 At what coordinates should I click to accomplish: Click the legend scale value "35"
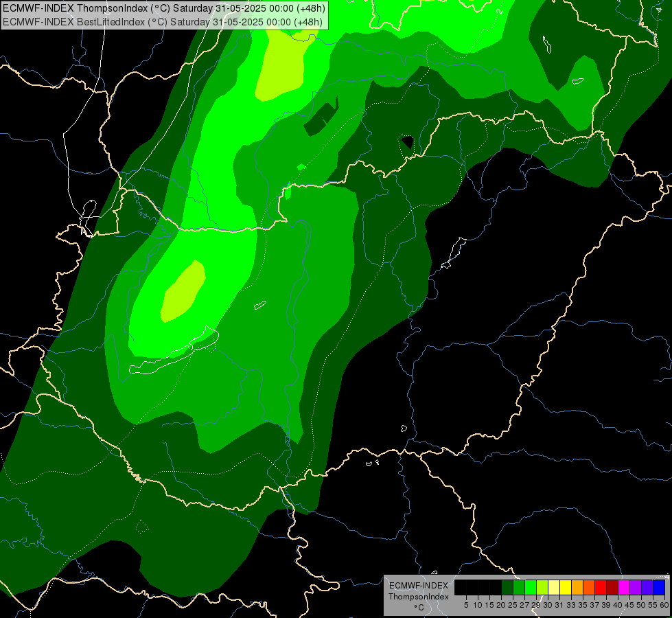[583, 605]
